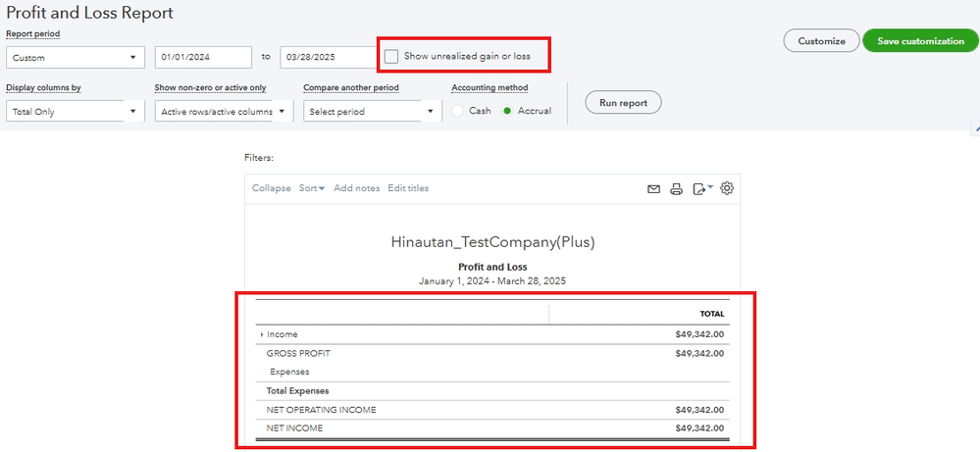980x452 pixels.
Task: Open the Report period dropdown
Action: point(76,57)
